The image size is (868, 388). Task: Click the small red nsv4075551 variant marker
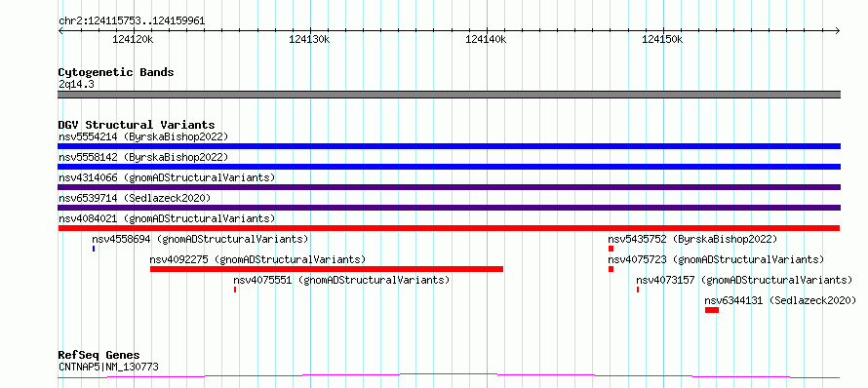(x=235, y=290)
